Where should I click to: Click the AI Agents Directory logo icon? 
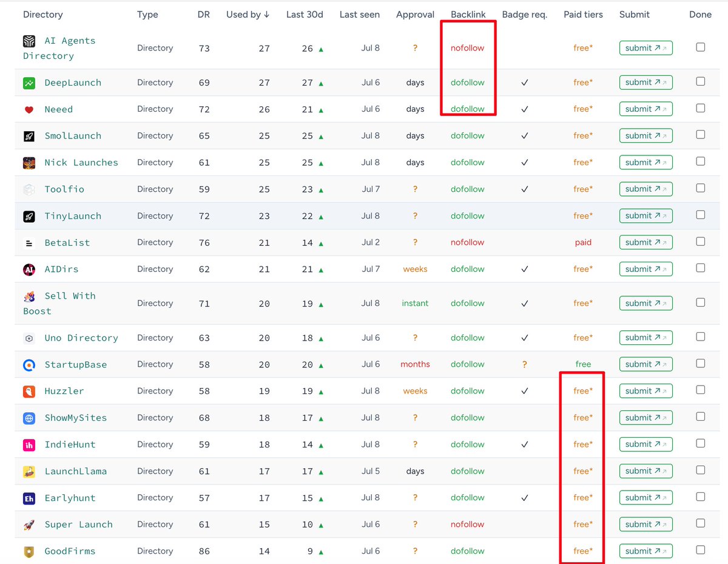pyautogui.click(x=29, y=41)
